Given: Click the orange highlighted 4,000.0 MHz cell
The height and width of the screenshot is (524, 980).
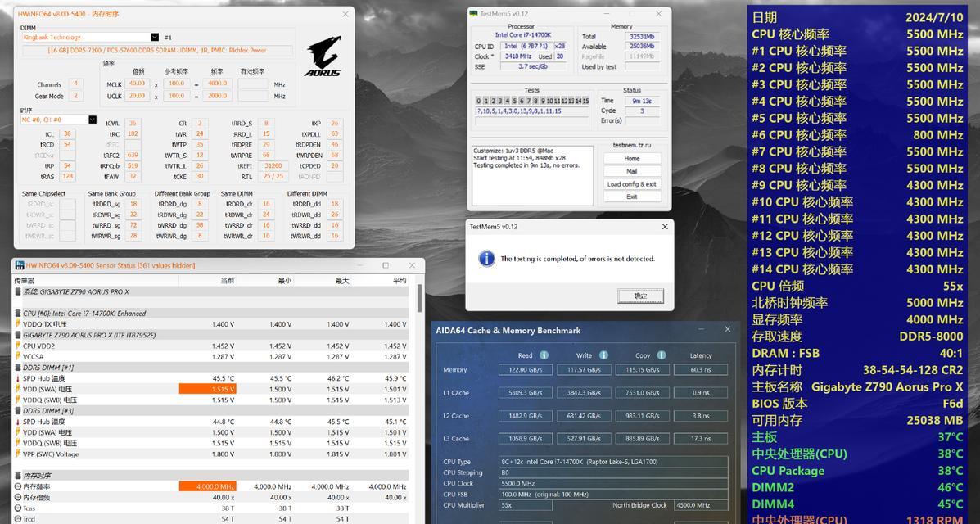Looking at the screenshot, I should [207, 486].
